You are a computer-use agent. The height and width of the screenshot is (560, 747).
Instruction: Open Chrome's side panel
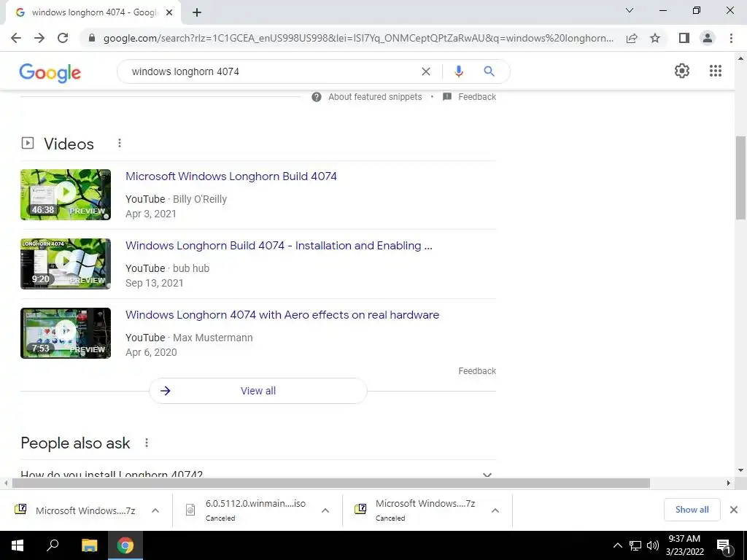click(684, 38)
